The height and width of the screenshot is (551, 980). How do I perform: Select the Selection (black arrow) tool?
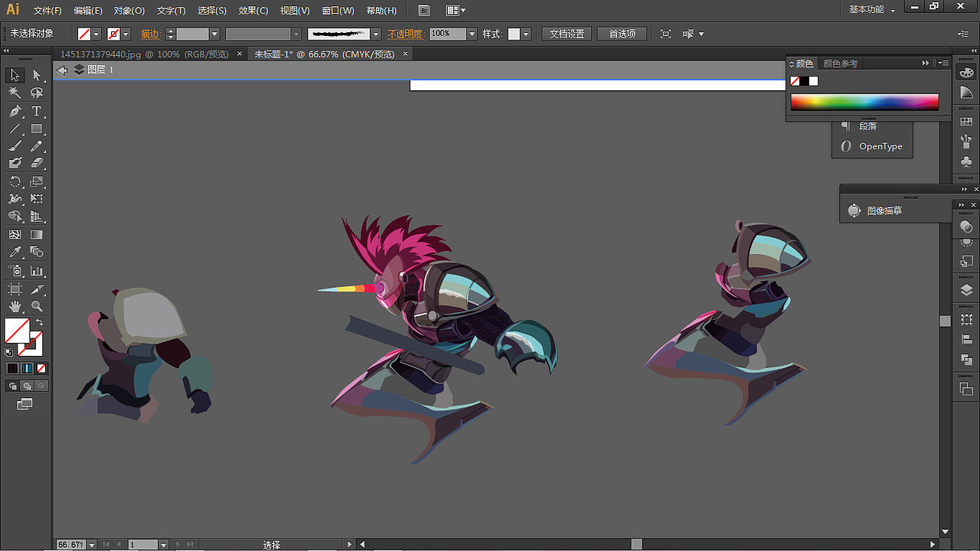pyautogui.click(x=15, y=75)
